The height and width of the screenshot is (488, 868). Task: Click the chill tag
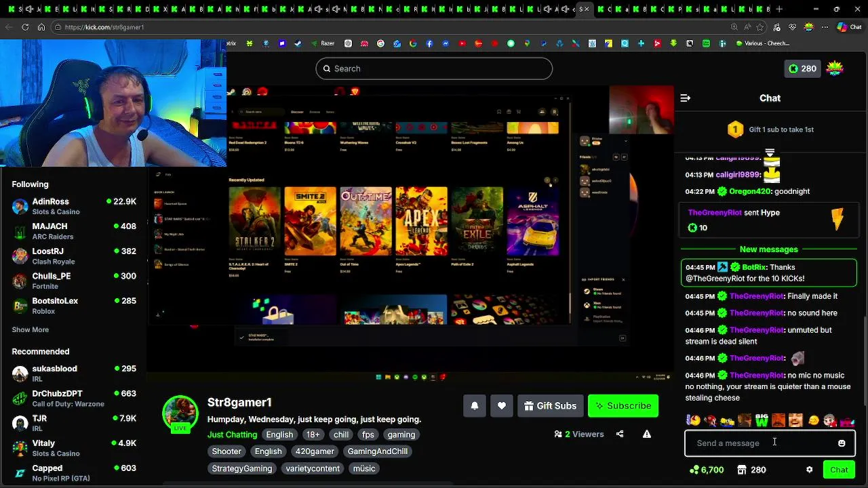point(341,434)
